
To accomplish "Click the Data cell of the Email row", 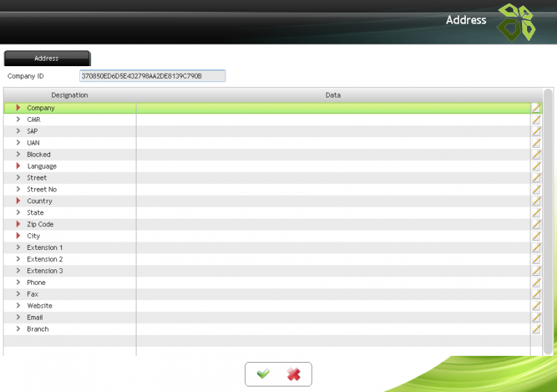I will 334,317.
